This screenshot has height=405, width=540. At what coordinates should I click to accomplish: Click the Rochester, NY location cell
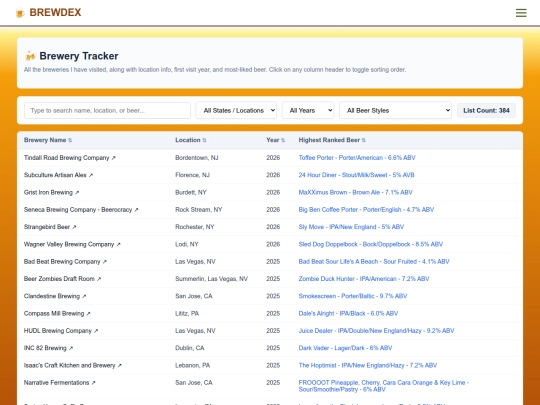tap(195, 227)
